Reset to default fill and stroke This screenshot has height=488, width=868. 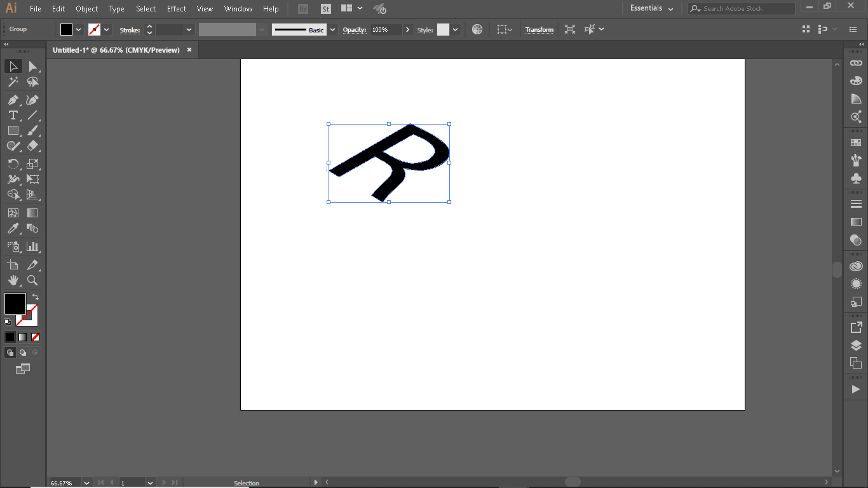pyautogui.click(x=8, y=322)
